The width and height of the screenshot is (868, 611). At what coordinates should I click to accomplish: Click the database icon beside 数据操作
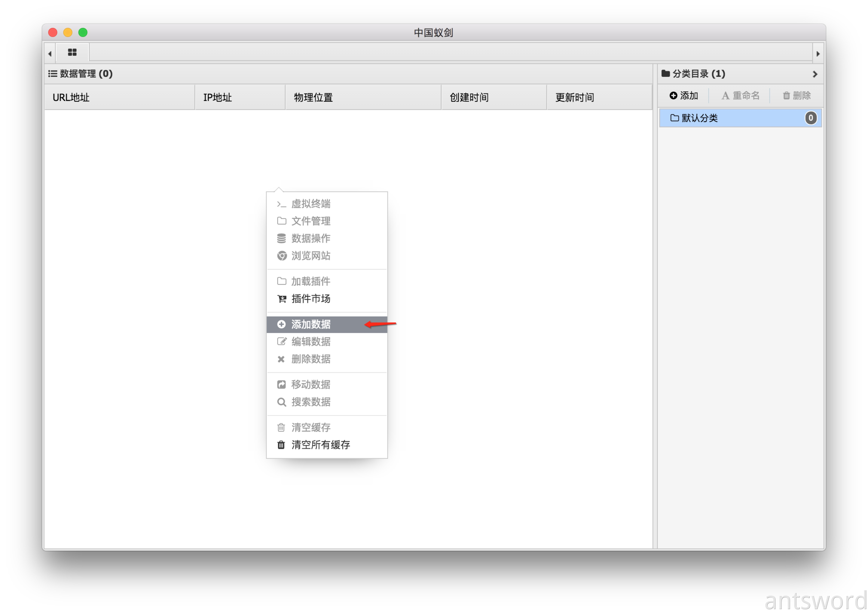281,238
